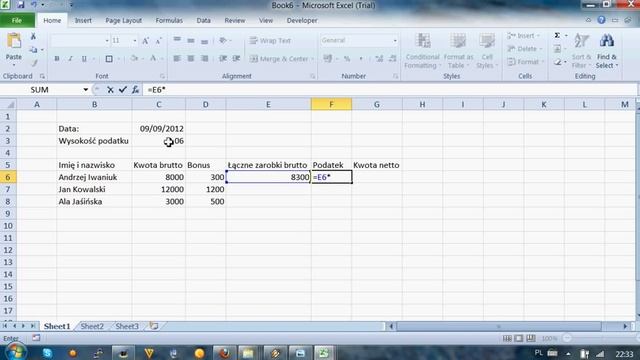The width and height of the screenshot is (640, 360).
Task: Click the Borders icon
Action: pos(109,59)
